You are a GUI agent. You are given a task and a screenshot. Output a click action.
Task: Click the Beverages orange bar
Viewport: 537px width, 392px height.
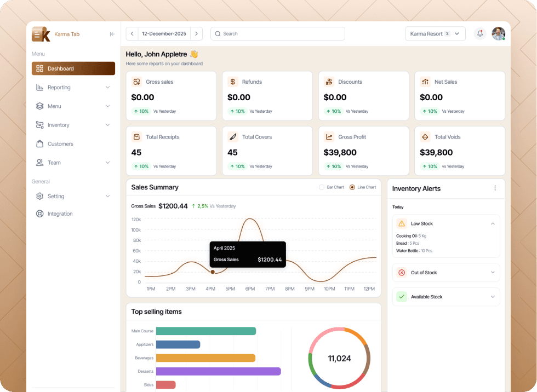click(x=205, y=358)
